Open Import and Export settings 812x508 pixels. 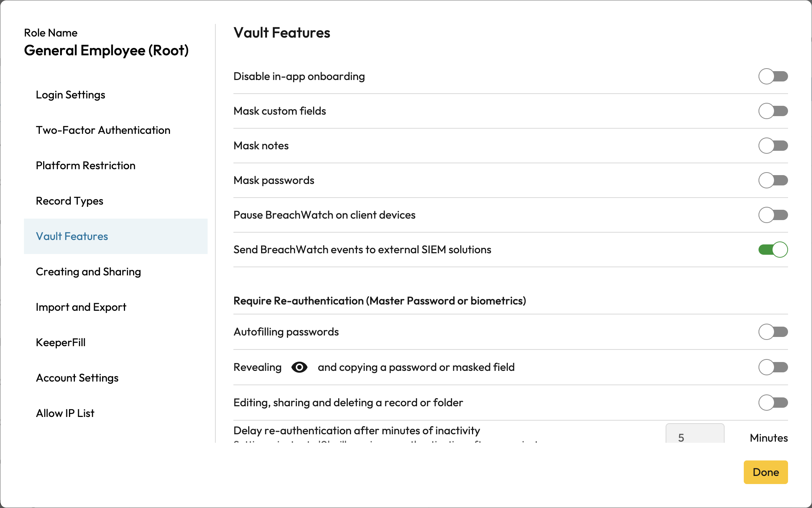point(81,307)
